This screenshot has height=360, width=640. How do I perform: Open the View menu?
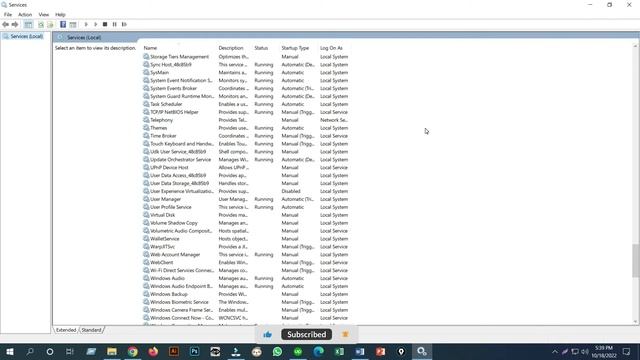coord(44,14)
